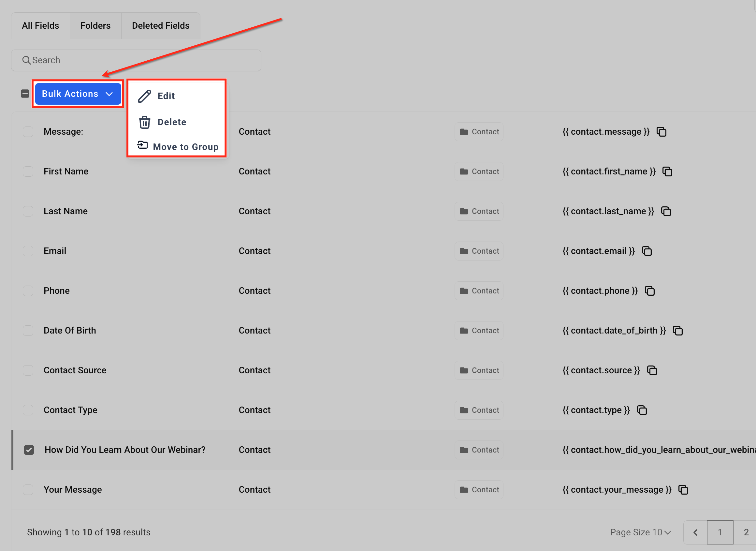Copy the contact.phone key icon
This screenshot has height=551, width=756.
650,291
